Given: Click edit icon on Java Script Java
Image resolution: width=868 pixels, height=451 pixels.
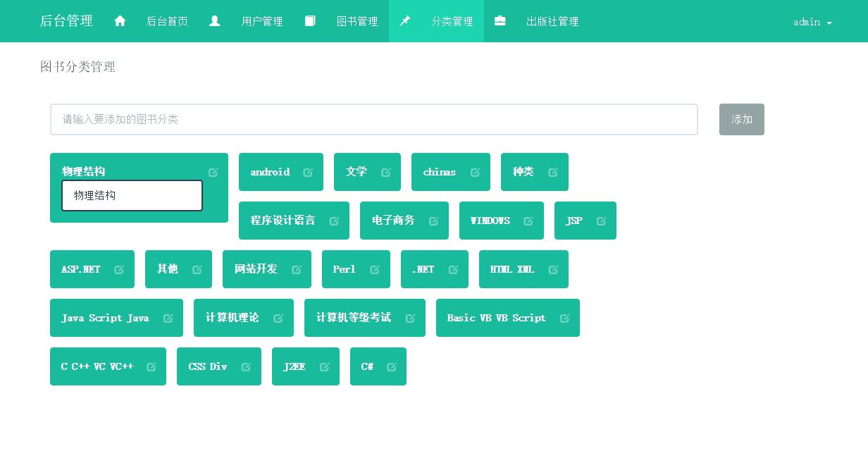Looking at the screenshot, I should tap(168, 319).
